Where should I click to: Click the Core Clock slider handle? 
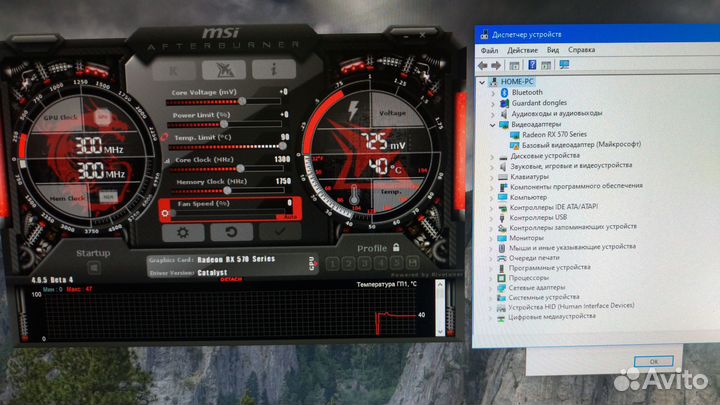pyautogui.click(x=240, y=169)
